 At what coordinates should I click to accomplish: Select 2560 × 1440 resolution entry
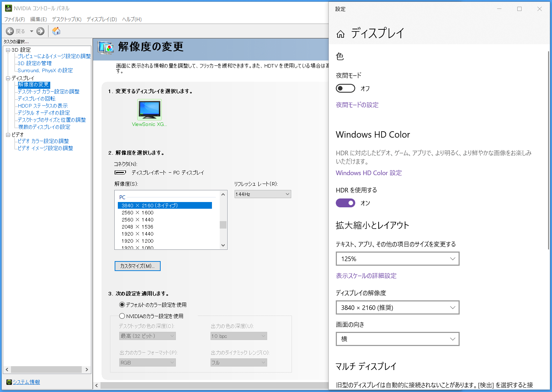point(138,220)
